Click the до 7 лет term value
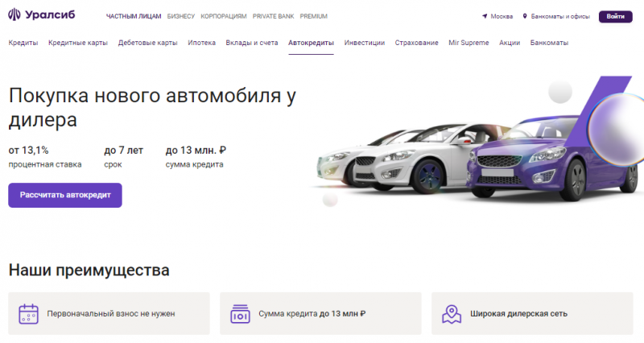The height and width of the screenshot is (343, 644). (x=124, y=151)
